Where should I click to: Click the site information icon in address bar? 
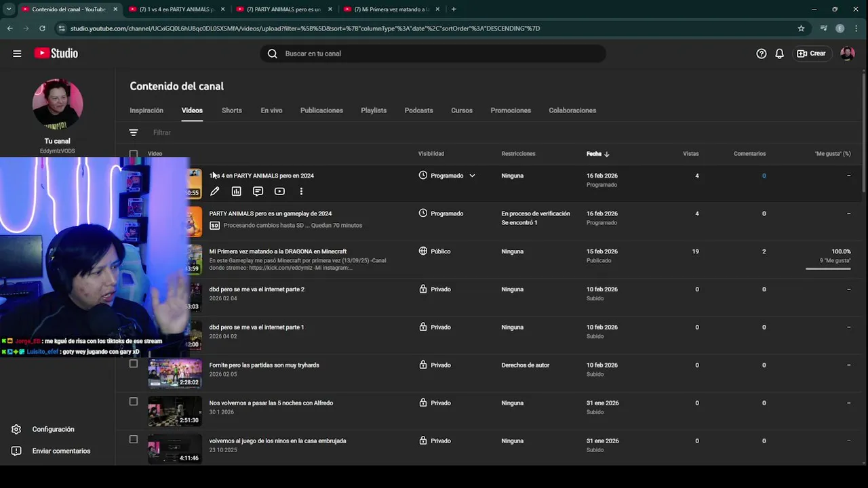pos(62,28)
